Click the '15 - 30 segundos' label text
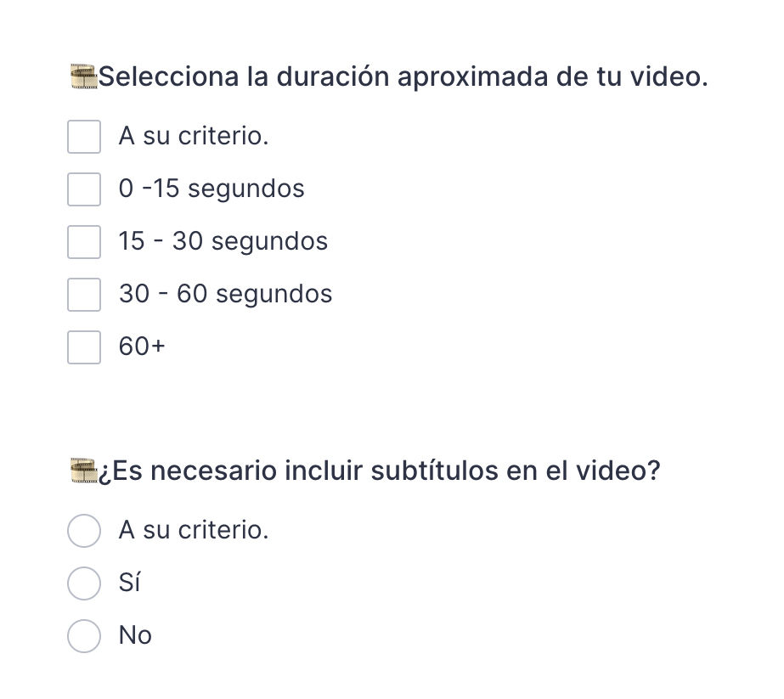The height and width of the screenshot is (699, 784). (x=223, y=241)
